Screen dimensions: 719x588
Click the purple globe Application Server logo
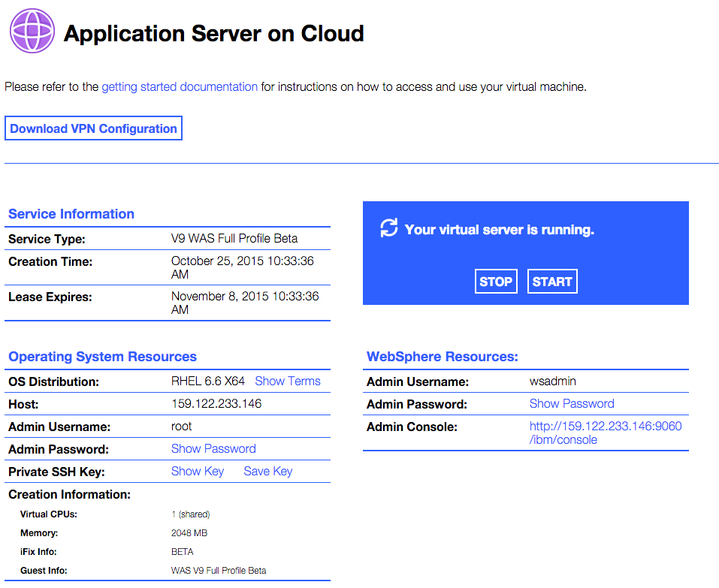tap(32, 31)
